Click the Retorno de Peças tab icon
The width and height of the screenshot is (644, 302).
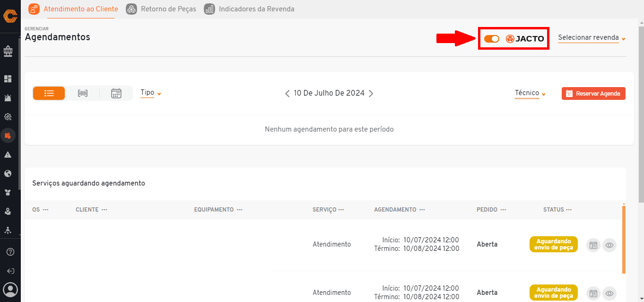132,9
